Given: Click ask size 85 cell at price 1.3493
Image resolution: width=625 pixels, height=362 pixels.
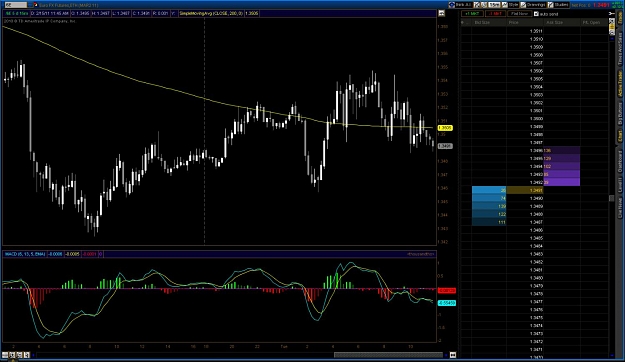Looking at the screenshot, I should pos(562,174).
